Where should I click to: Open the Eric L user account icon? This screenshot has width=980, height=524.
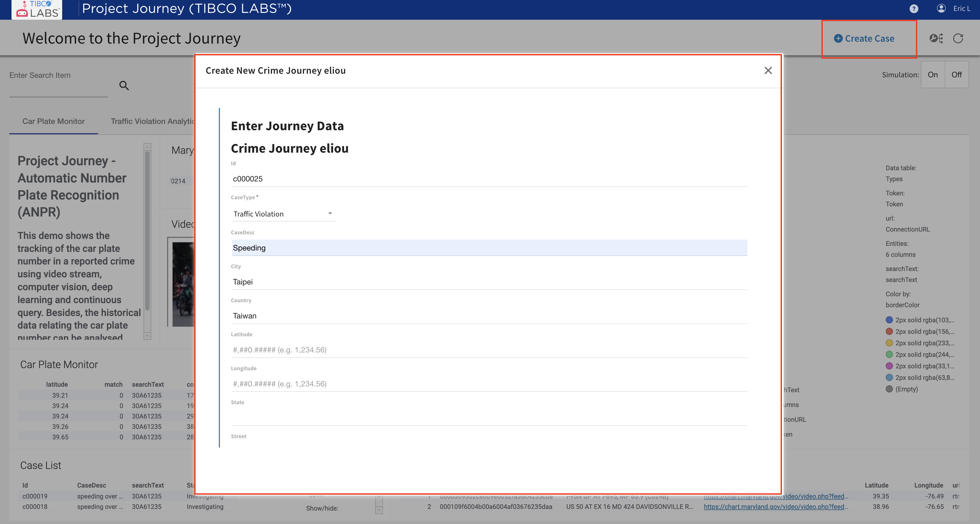tap(941, 8)
